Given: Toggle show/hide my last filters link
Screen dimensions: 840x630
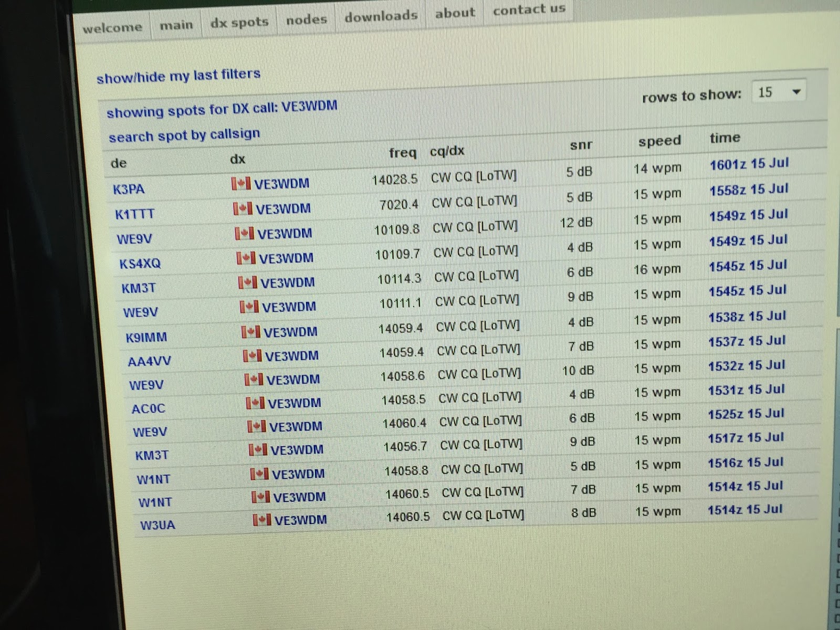Looking at the screenshot, I should (178, 76).
